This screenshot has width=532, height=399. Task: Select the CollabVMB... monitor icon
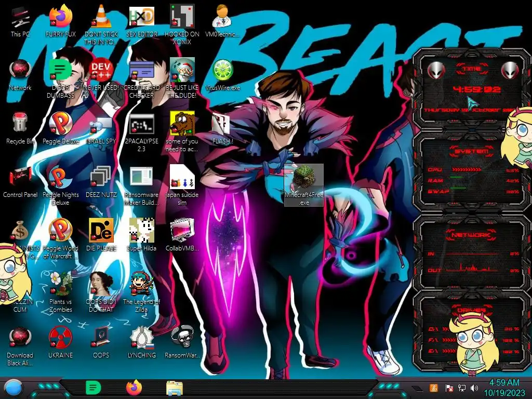click(182, 235)
